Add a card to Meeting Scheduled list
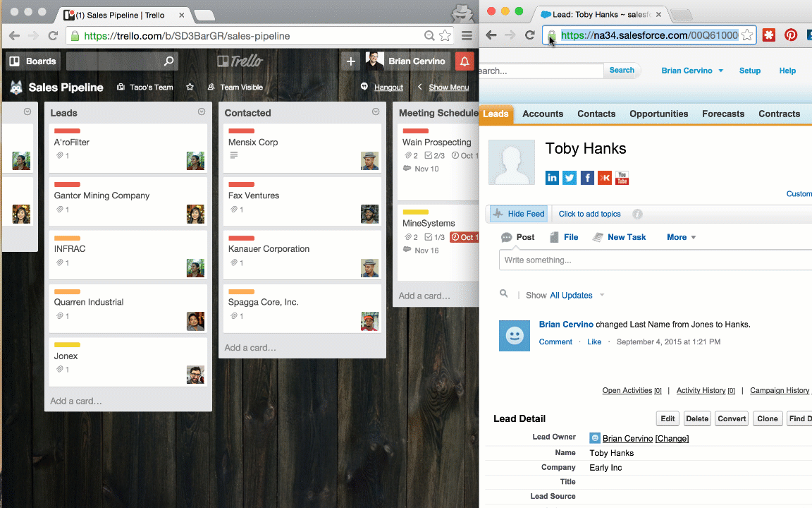The width and height of the screenshot is (812, 508). [424, 296]
